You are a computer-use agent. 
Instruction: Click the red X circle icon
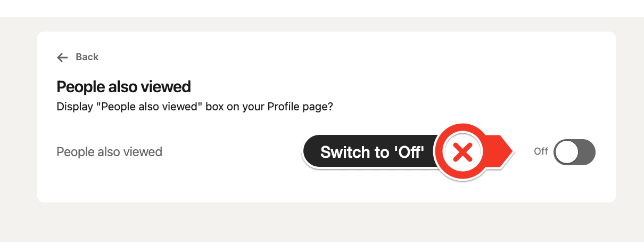(463, 152)
